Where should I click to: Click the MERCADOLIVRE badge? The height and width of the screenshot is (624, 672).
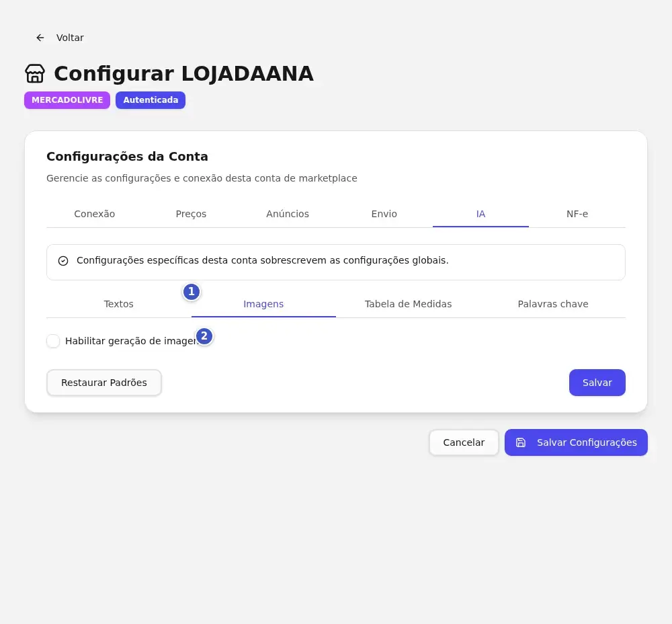click(x=67, y=100)
